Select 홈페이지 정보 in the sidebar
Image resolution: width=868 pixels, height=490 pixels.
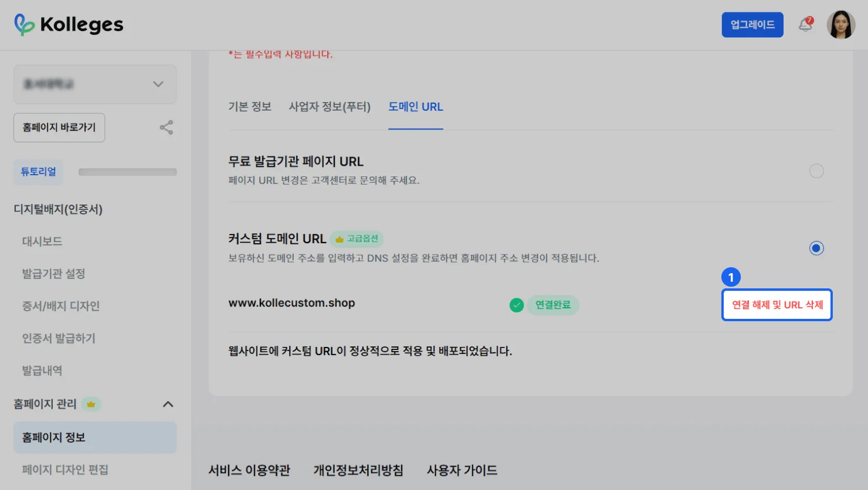click(x=95, y=438)
